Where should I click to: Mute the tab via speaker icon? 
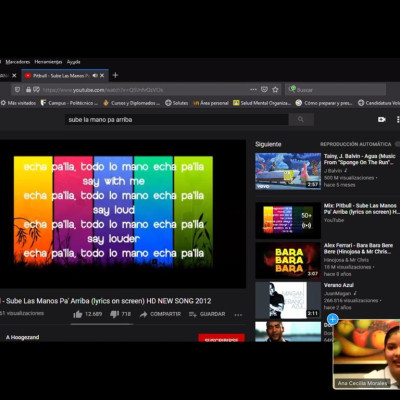(x=95, y=76)
